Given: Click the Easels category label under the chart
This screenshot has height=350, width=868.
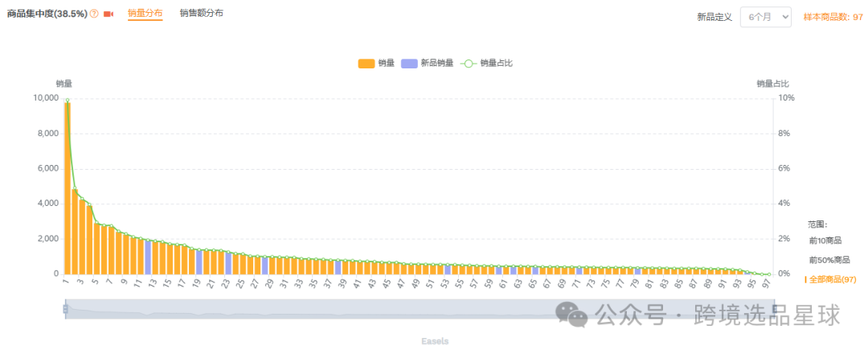Looking at the screenshot, I should click(x=435, y=341).
